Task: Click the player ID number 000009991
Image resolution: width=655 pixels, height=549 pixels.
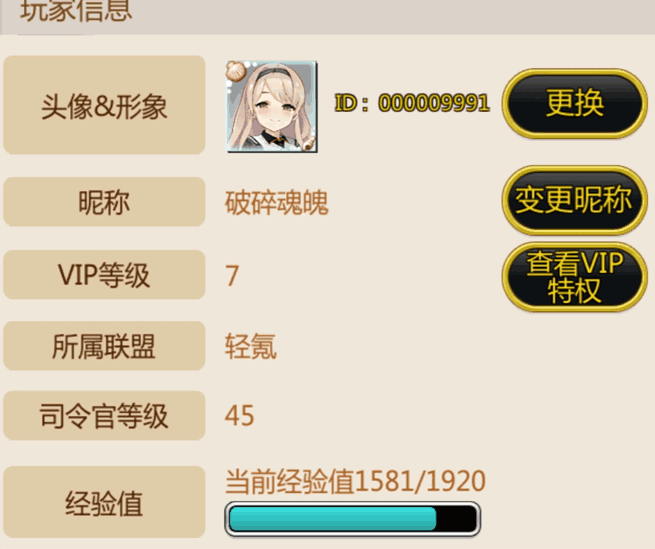Action: coord(434,103)
